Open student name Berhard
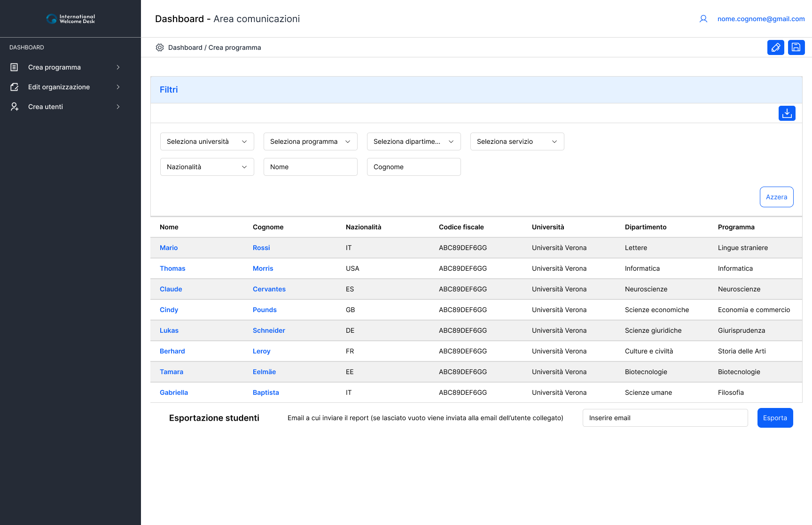This screenshot has width=812, height=525. tap(172, 351)
